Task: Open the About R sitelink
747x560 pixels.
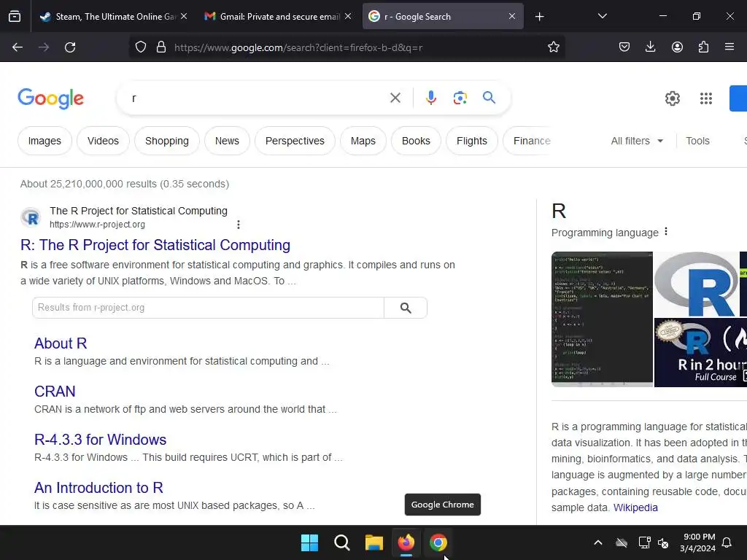Action: click(61, 343)
